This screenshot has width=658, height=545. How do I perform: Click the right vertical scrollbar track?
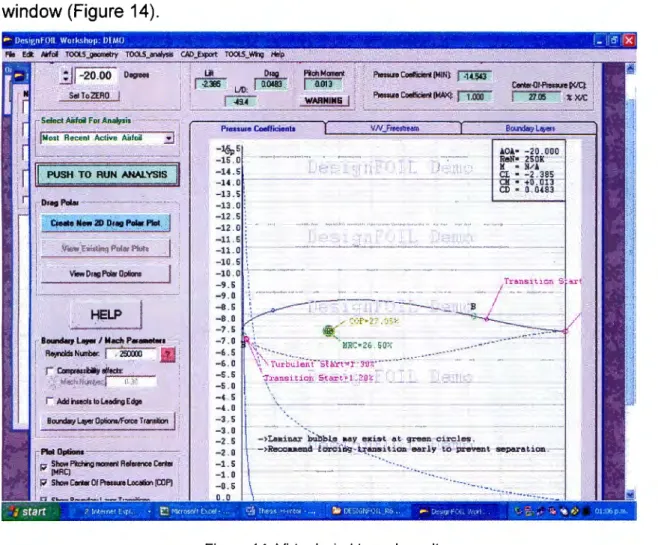630,282
